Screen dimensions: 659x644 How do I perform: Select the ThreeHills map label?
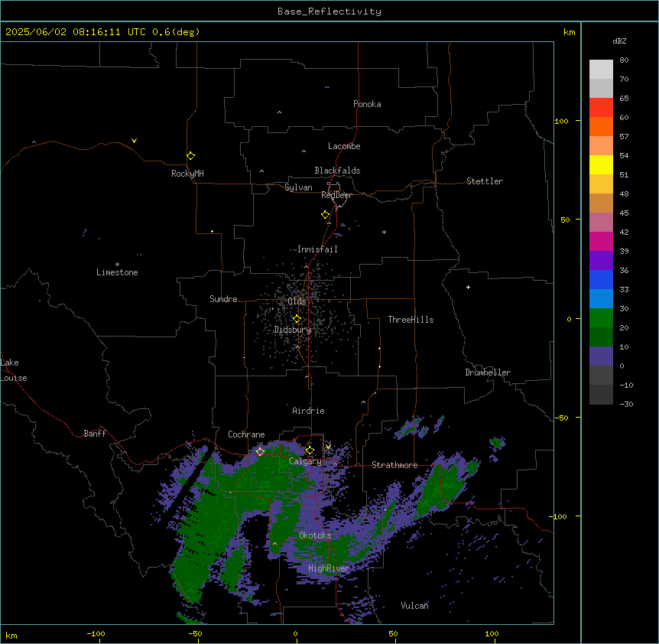tap(411, 320)
